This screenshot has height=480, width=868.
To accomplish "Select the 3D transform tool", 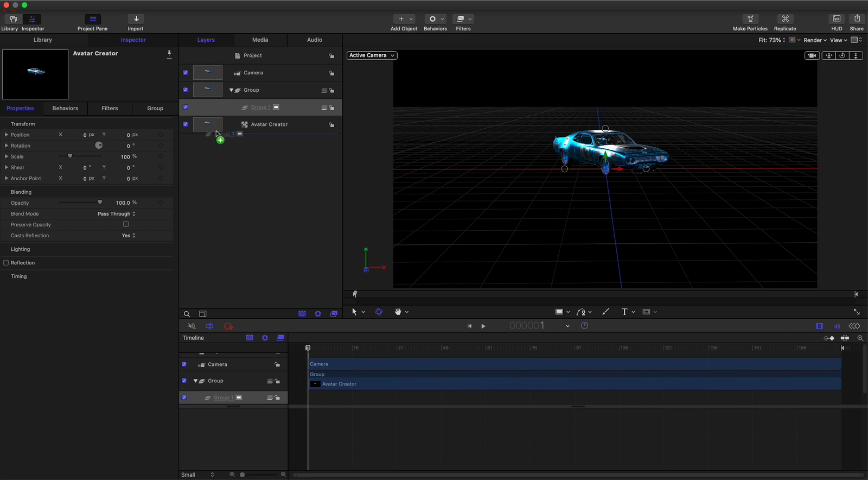I will click(379, 312).
